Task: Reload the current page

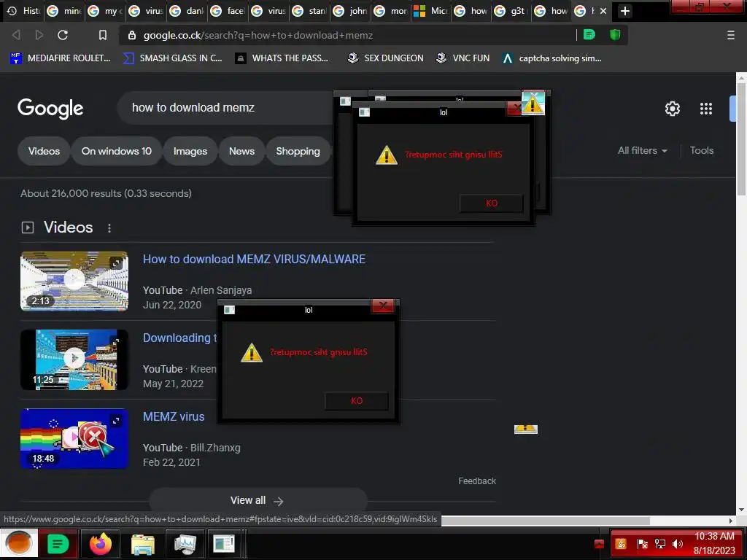Action: (63, 35)
